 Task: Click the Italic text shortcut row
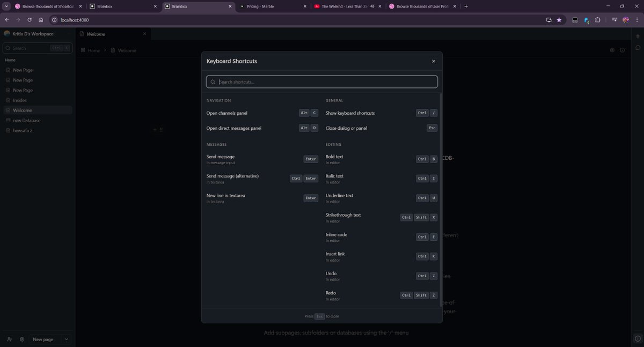coord(382,179)
